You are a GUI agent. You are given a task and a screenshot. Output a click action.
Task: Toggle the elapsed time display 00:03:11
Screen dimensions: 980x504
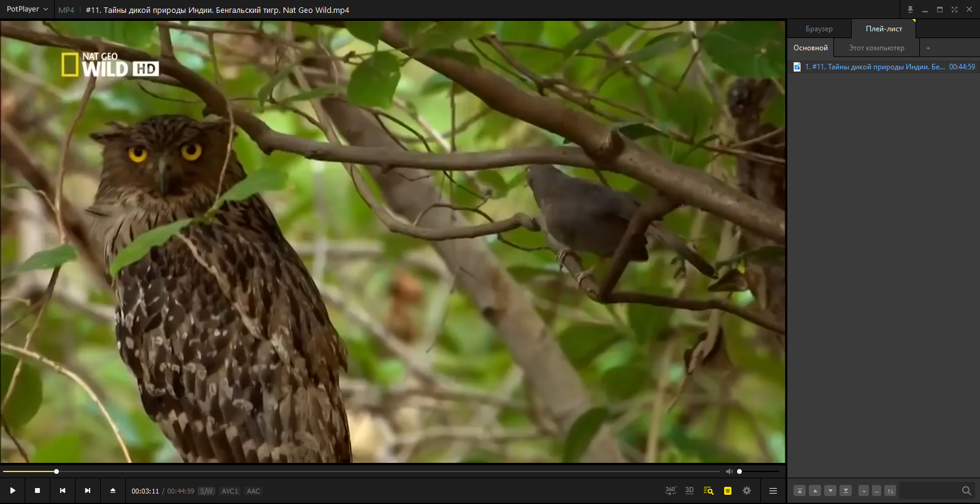click(145, 491)
